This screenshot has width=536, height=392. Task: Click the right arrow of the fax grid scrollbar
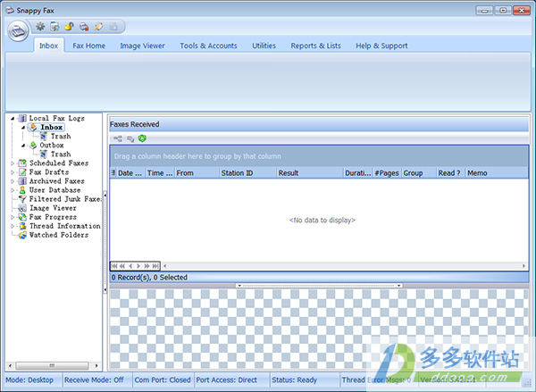click(x=523, y=266)
